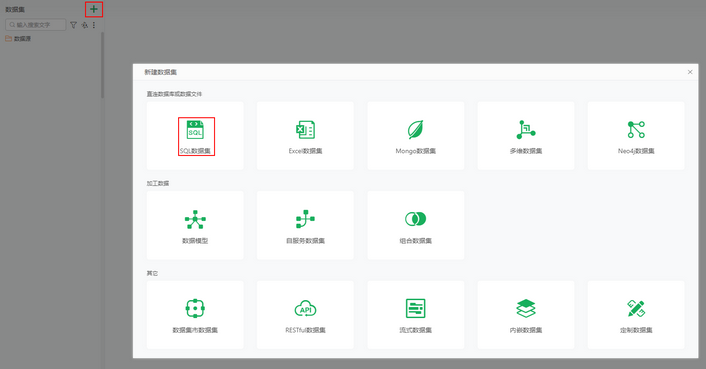Click the 自服务数据集 label text
This screenshot has height=369, width=706.
click(x=305, y=241)
